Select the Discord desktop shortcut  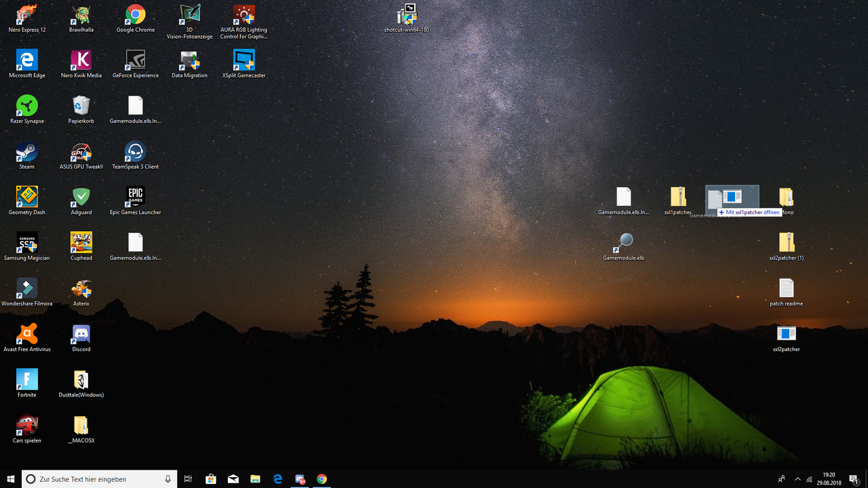(81, 338)
